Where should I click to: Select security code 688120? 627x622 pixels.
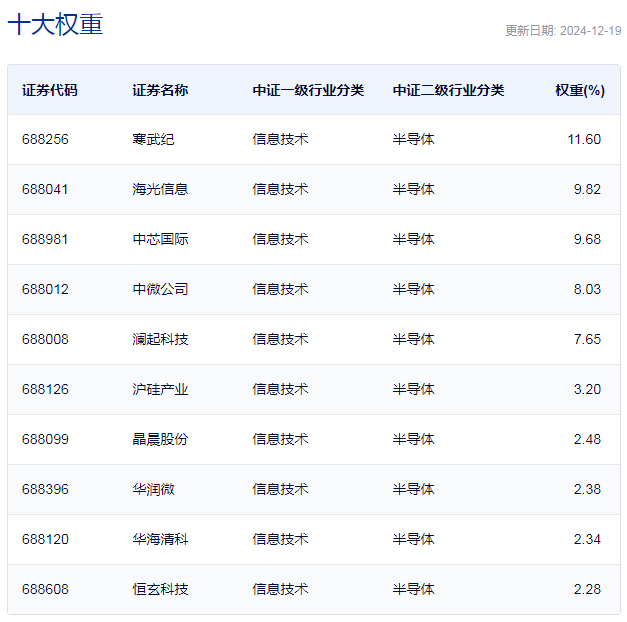pos(45,539)
